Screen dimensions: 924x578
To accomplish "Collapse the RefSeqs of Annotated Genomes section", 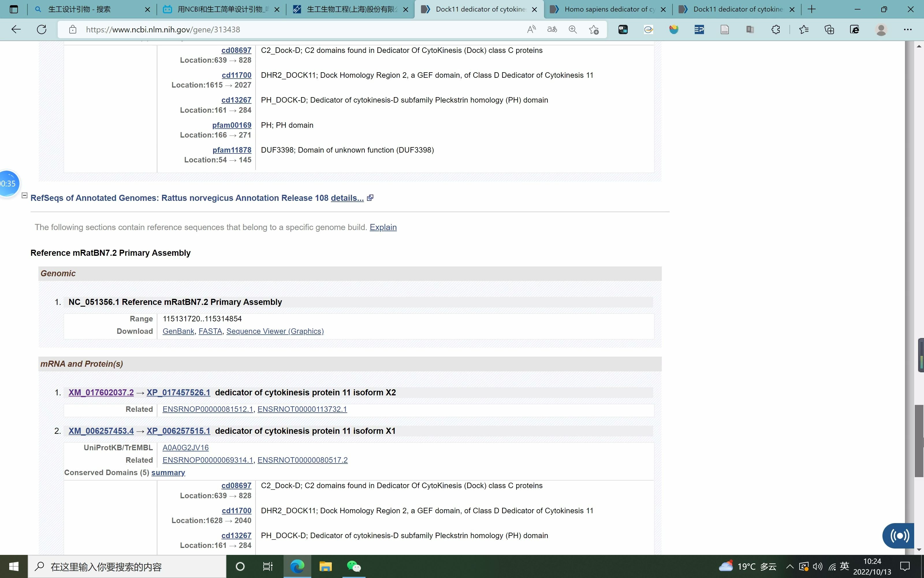I will [25, 195].
